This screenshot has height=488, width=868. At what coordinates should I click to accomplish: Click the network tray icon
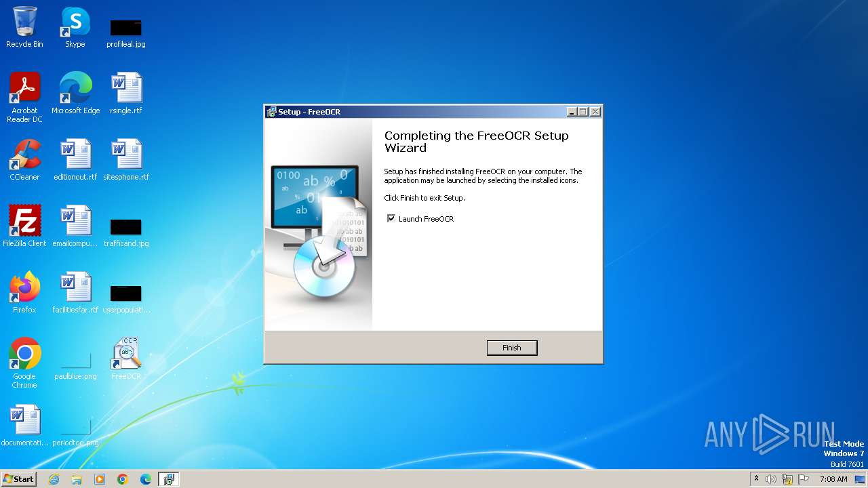point(787,479)
